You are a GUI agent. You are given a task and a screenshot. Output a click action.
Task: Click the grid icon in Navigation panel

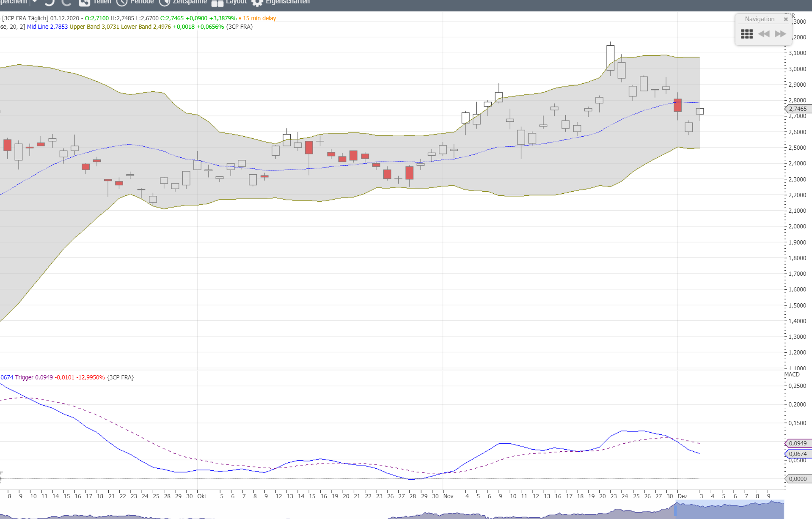click(746, 34)
